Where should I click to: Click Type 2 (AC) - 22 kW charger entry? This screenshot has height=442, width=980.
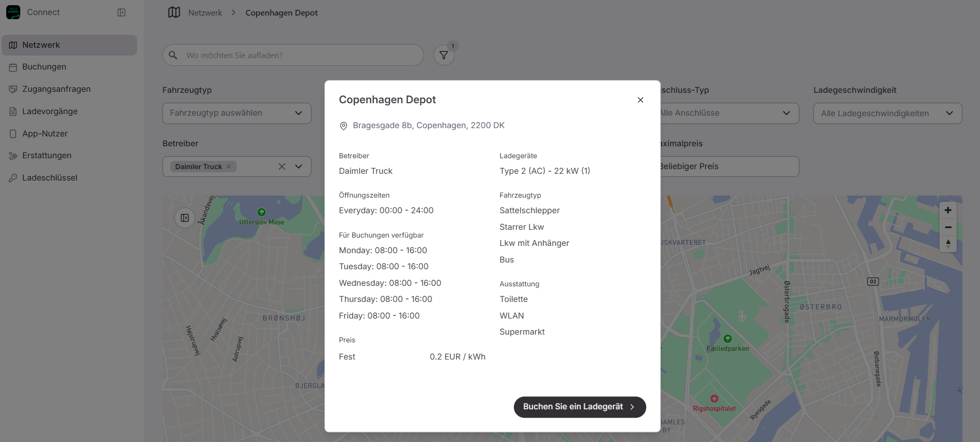click(x=545, y=171)
